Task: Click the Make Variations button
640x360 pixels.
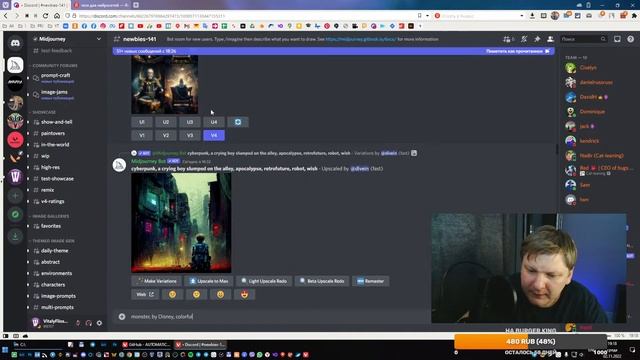Action: pos(157,281)
